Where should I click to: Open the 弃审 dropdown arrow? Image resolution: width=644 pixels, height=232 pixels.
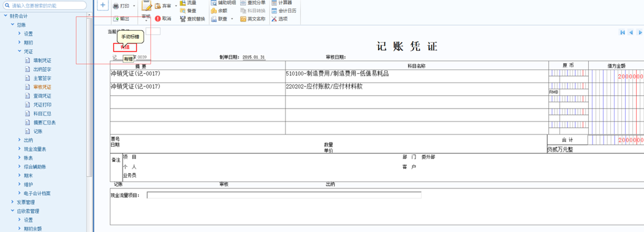pyautogui.click(x=176, y=6)
